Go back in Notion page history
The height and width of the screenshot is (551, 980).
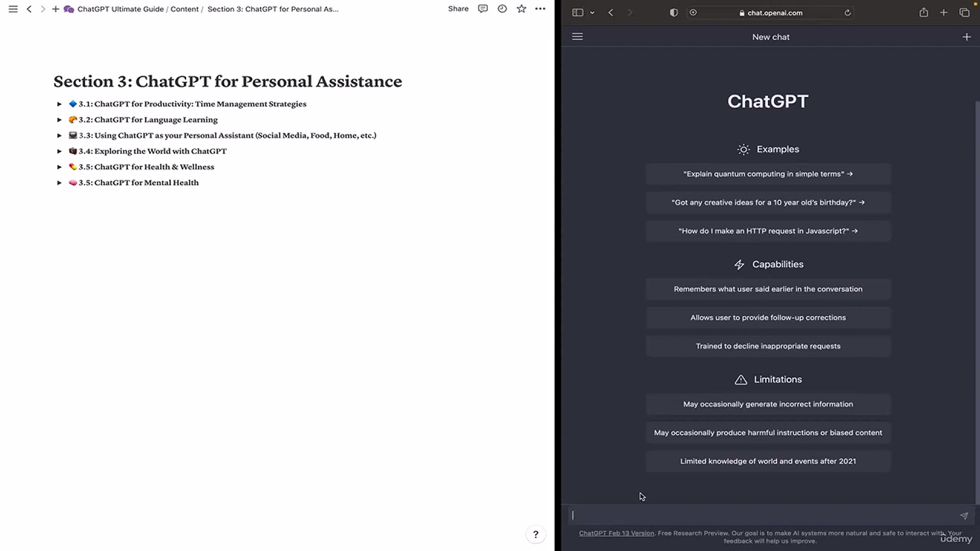click(29, 9)
